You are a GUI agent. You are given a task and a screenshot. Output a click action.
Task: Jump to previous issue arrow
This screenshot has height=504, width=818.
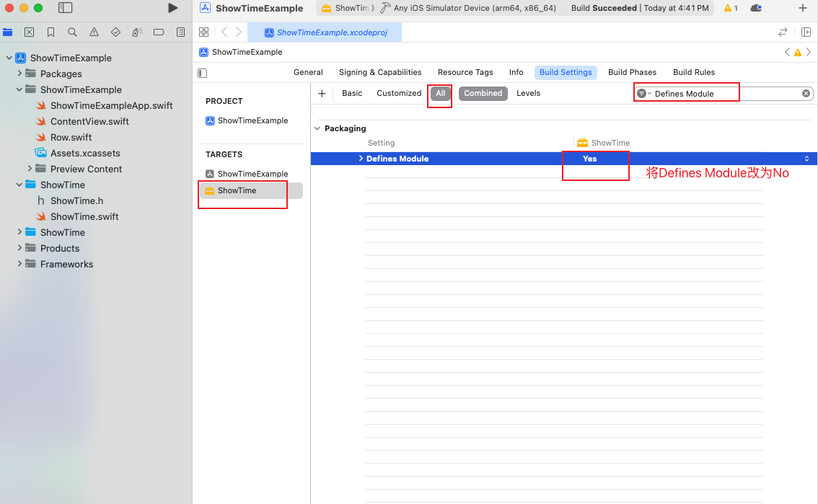point(787,52)
